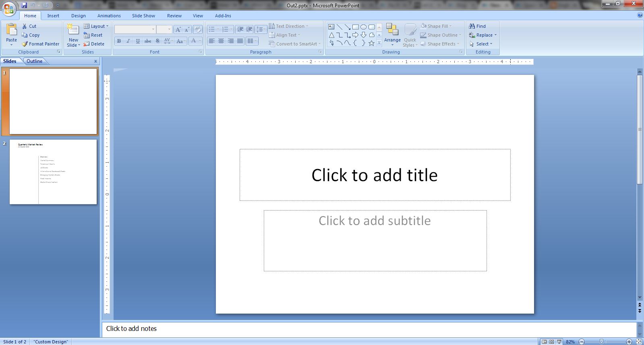This screenshot has height=345, width=644.
Task: Open Shape Effects menu
Action: [440, 44]
